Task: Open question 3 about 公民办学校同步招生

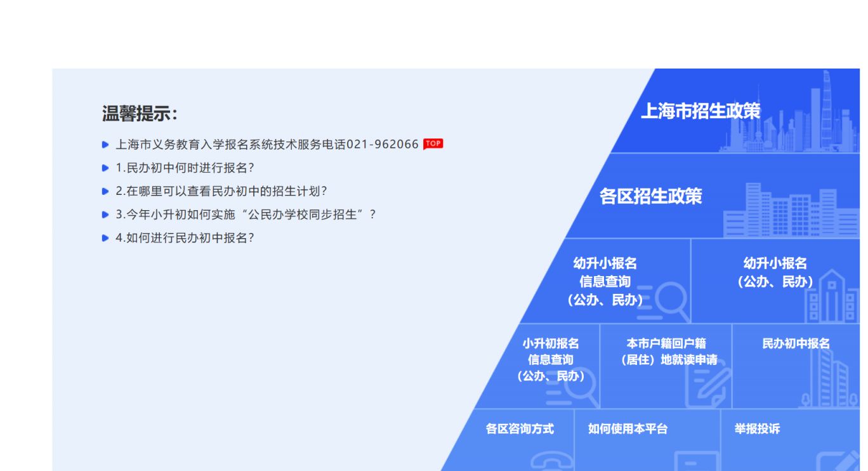Action: click(x=246, y=215)
